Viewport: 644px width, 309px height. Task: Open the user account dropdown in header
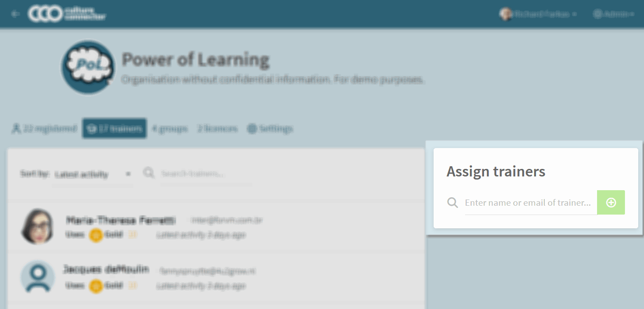[538, 14]
